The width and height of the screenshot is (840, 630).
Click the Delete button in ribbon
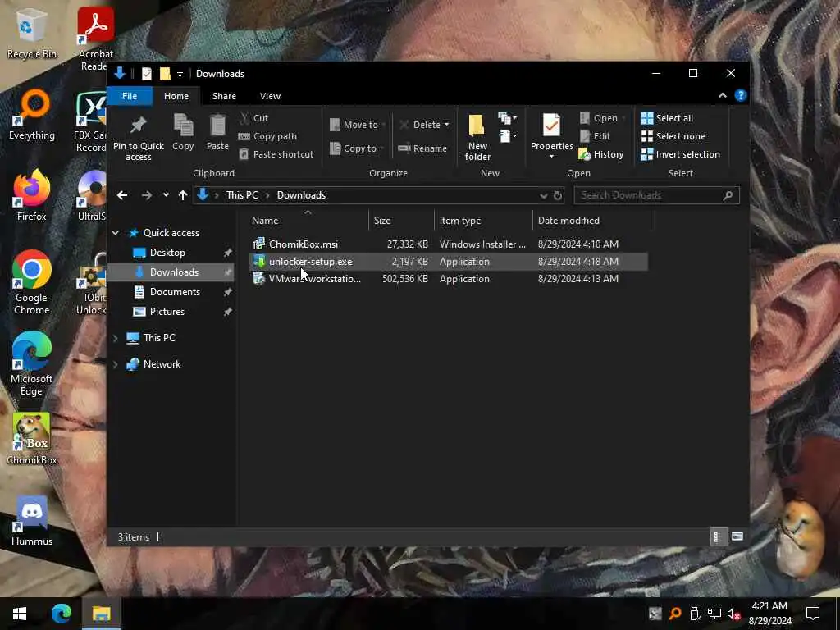click(419, 125)
